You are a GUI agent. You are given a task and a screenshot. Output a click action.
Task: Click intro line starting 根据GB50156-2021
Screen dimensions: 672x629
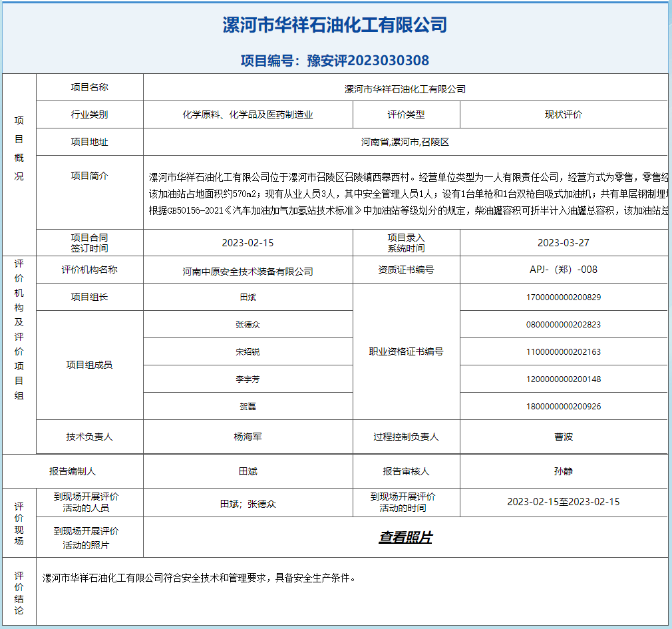[x=409, y=210]
